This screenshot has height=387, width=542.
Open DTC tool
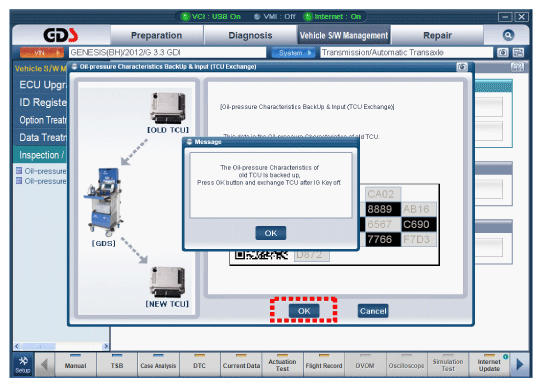[199, 365]
